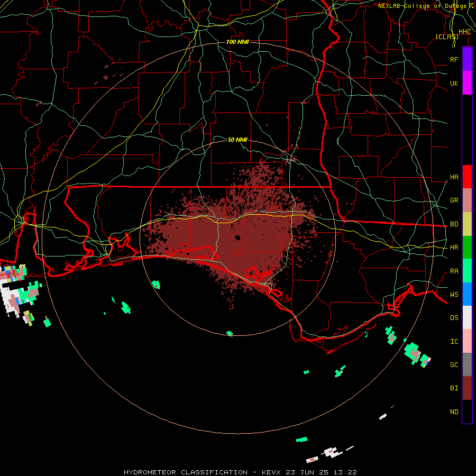The image size is (476, 476).
Task: Choose the yellow BD legend swatch
Action: [x=467, y=224]
